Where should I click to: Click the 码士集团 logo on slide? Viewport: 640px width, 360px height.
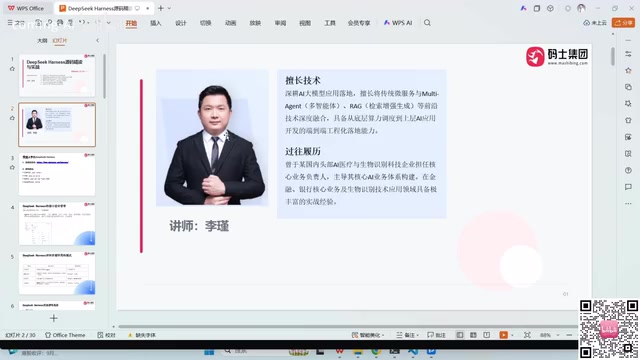(557, 56)
